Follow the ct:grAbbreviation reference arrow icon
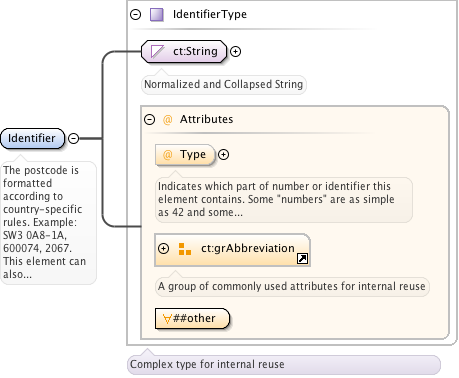The width and height of the screenshot is (459, 378). 302,258
